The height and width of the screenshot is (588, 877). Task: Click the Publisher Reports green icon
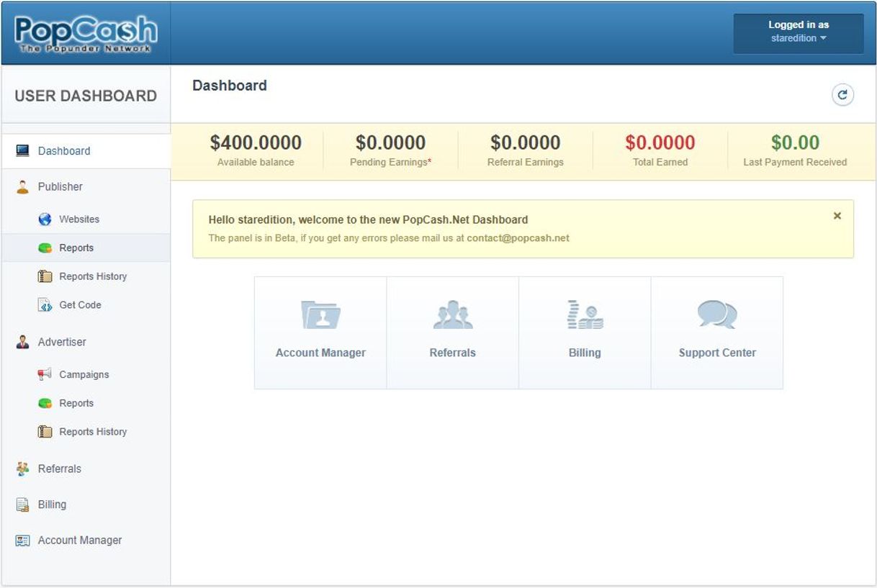coord(45,248)
